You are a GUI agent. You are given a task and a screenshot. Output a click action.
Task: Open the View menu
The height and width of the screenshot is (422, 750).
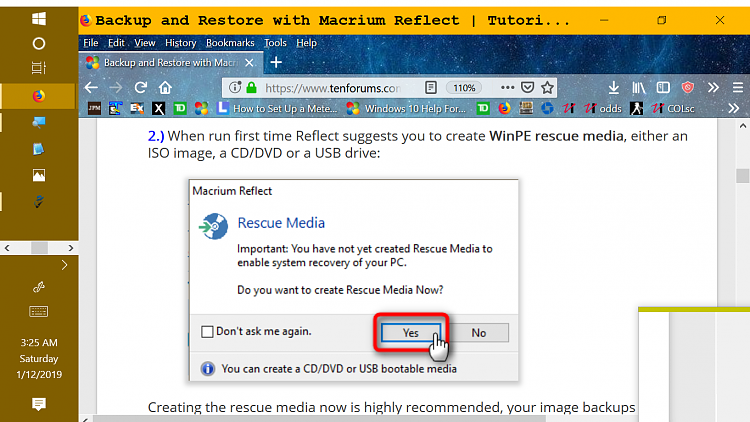144,43
